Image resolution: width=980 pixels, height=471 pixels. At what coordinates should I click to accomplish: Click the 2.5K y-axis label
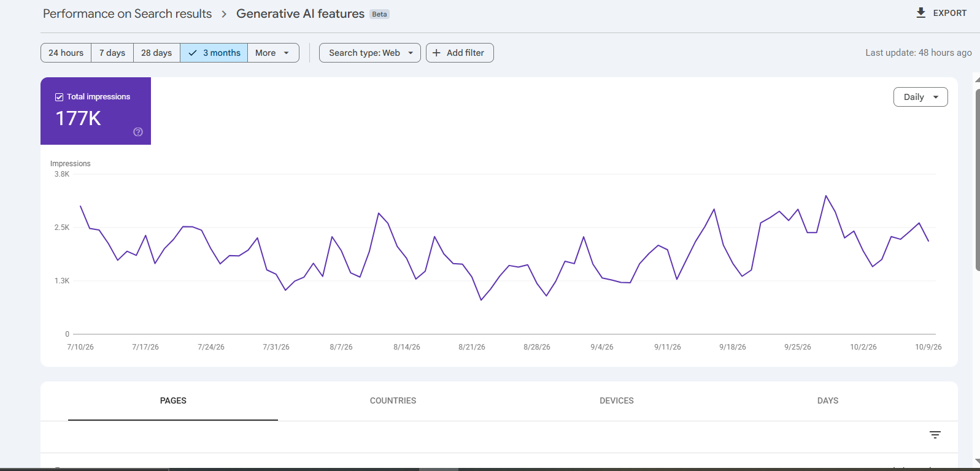point(62,228)
